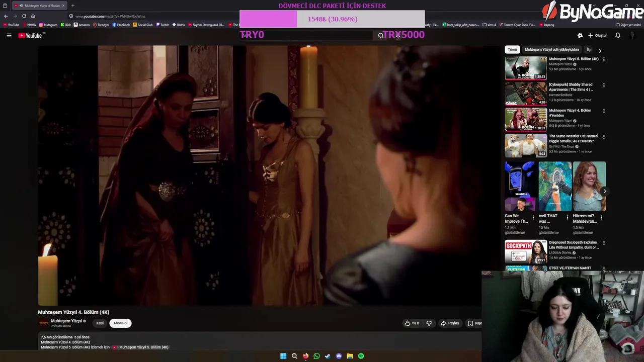Open a new browser tab
The image size is (644, 362).
tap(72, 6)
